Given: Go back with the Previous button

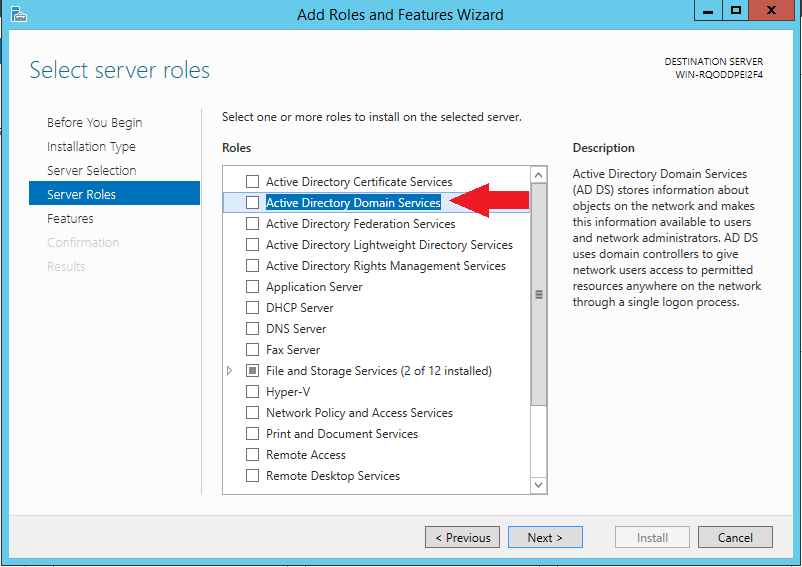Looking at the screenshot, I should tap(462, 537).
